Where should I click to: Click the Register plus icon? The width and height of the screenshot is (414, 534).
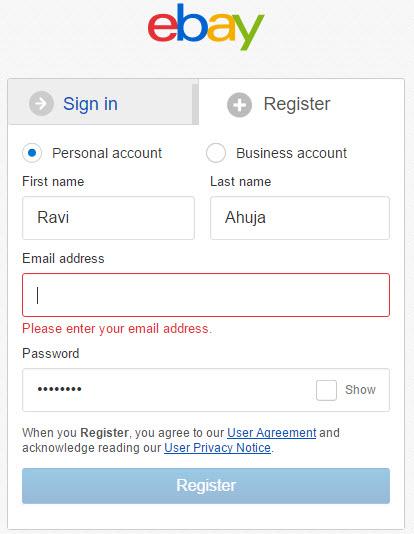pos(239,105)
